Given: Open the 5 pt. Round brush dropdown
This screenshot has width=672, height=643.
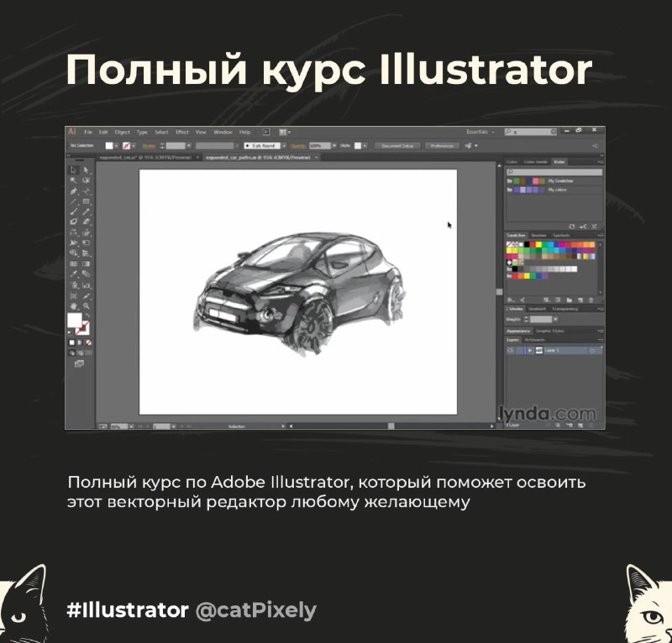Looking at the screenshot, I should click(284, 146).
